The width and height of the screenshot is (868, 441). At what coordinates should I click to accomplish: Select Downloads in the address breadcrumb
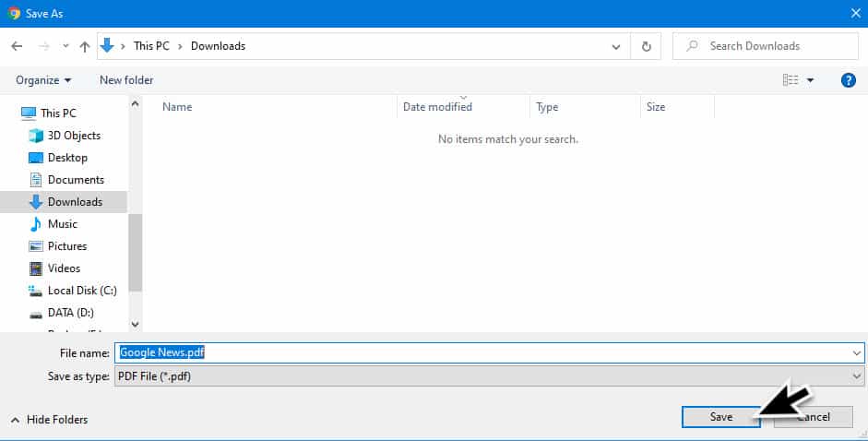coord(218,46)
